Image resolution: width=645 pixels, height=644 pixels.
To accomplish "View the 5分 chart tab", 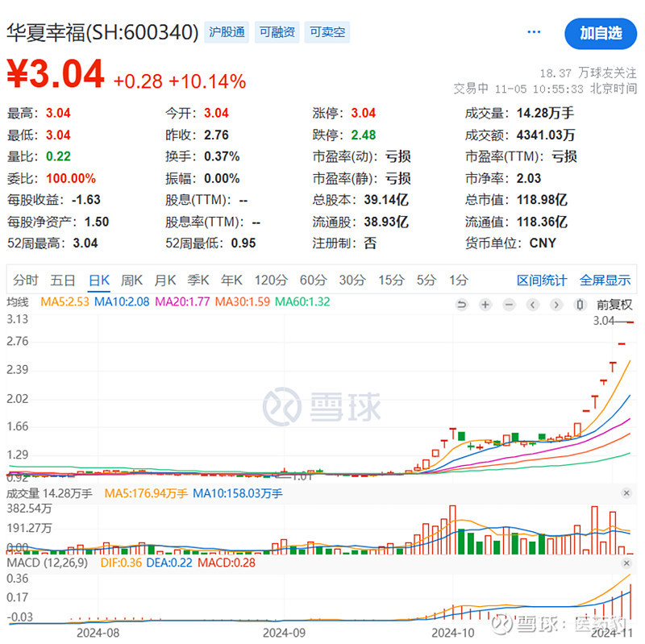I will tap(427, 280).
